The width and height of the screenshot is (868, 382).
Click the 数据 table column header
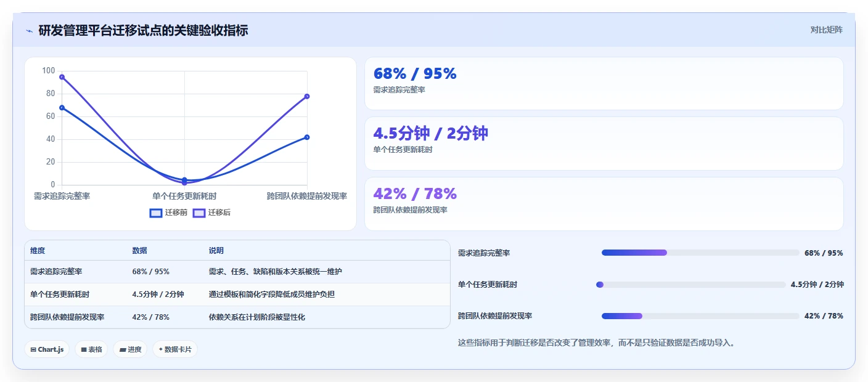(x=139, y=251)
